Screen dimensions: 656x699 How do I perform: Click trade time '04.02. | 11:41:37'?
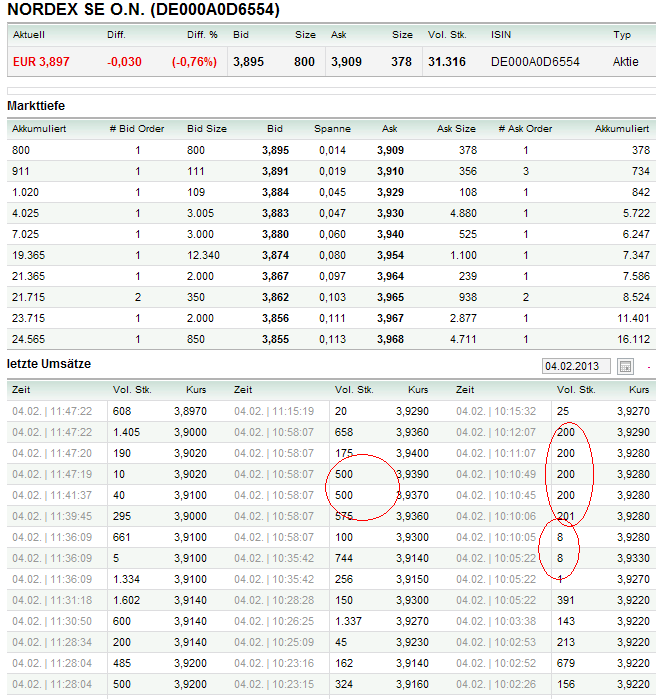52,495
